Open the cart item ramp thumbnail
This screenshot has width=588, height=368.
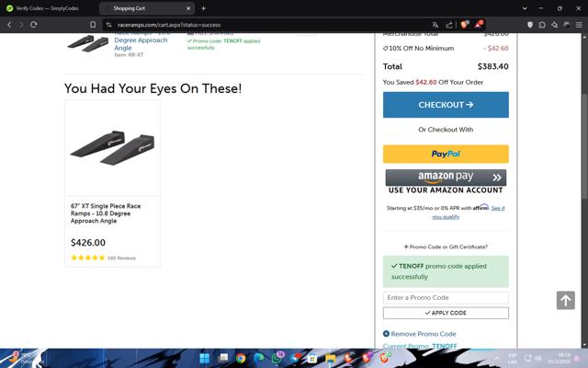pyautogui.click(x=88, y=43)
